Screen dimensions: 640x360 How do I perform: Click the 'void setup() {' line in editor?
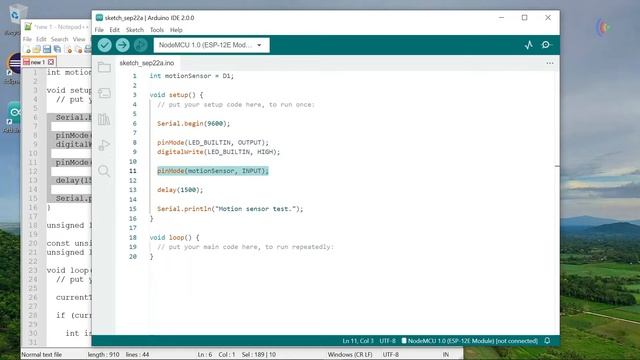point(176,95)
